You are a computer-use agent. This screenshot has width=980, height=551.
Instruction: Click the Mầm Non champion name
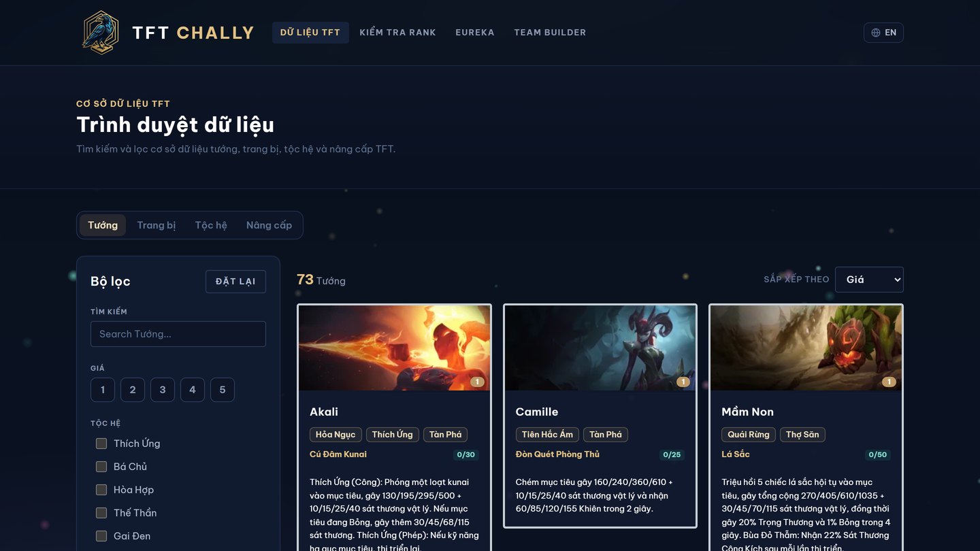pos(747,412)
